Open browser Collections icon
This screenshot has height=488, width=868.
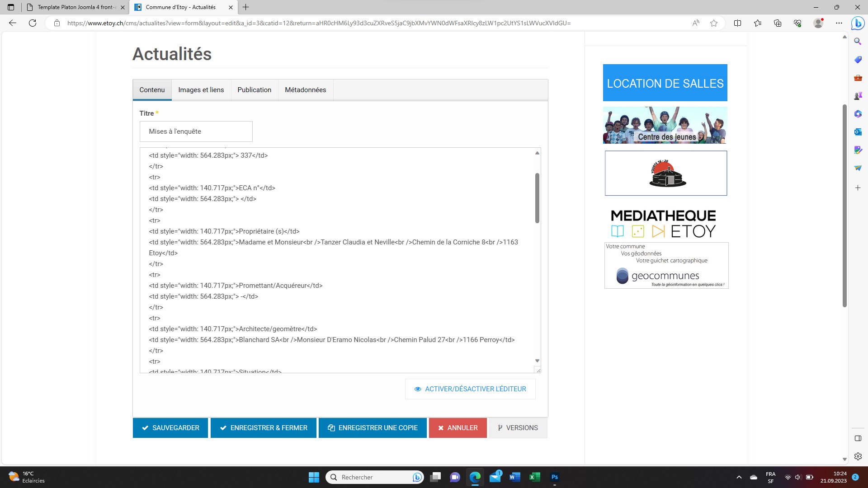click(778, 23)
